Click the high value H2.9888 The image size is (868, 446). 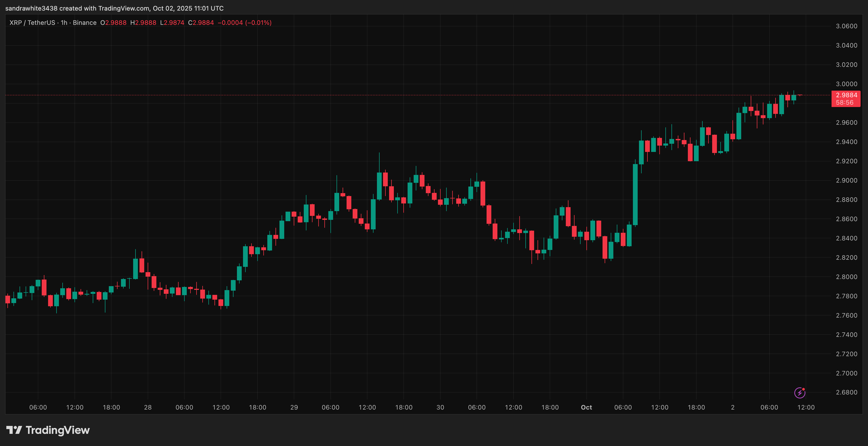click(143, 22)
